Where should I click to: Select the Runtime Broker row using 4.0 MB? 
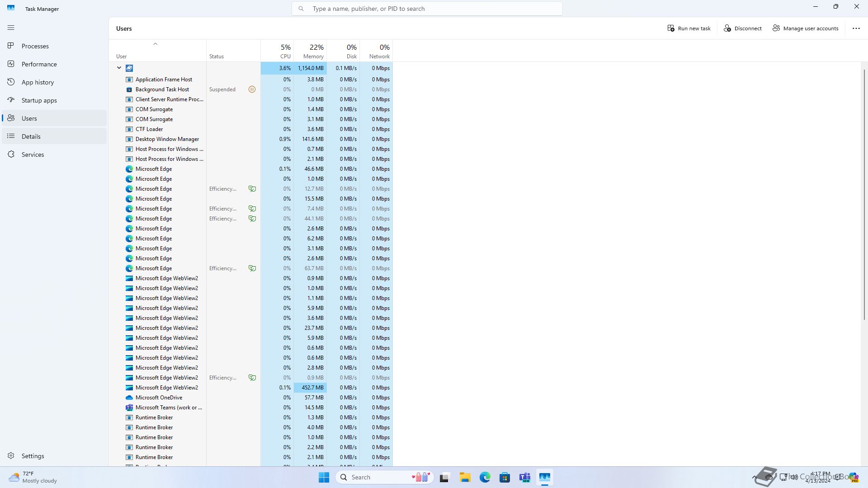pyautogui.click(x=251, y=427)
